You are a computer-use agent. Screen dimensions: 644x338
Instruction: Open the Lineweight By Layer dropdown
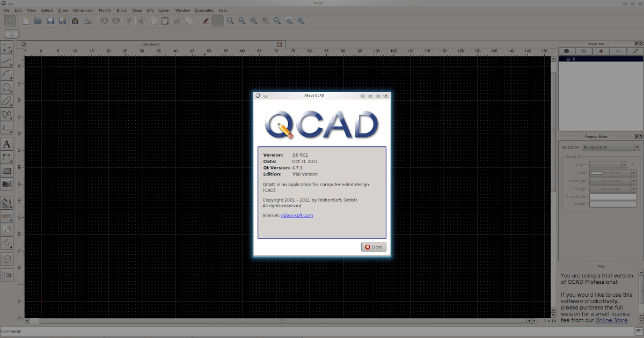click(613, 181)
